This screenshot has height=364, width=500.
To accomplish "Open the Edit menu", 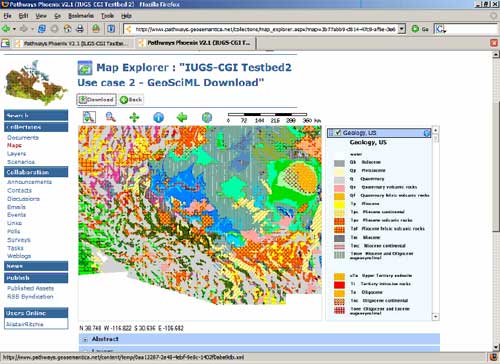I will click(23, 16).
